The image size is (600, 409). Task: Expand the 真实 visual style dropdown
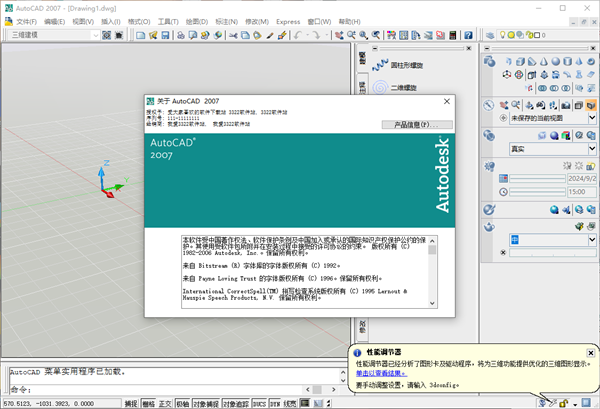pyautogui.click(x=590, y=148)
